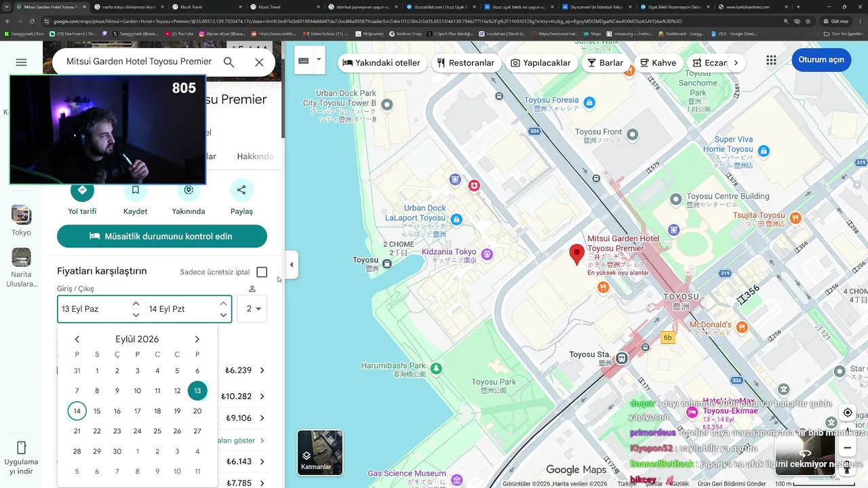
Task: Expand the ₺6.239 price row
Action: [262, 371]
